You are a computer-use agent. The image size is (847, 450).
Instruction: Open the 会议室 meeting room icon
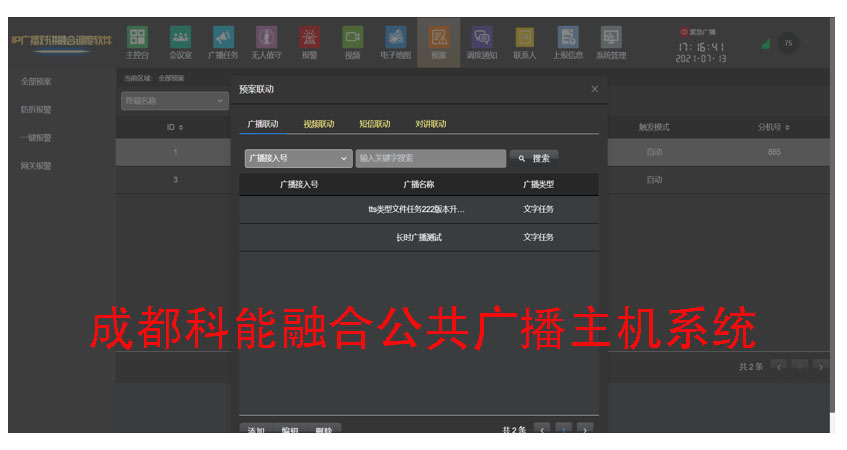[x=180, y=43]
